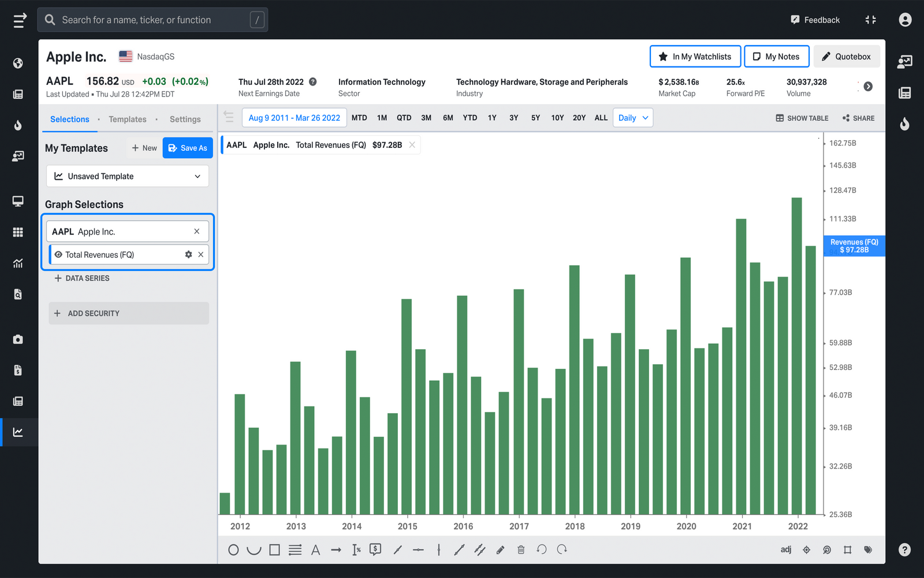924x578 pixels.
Task: Share the chart
Action: (x=858, y=118)
